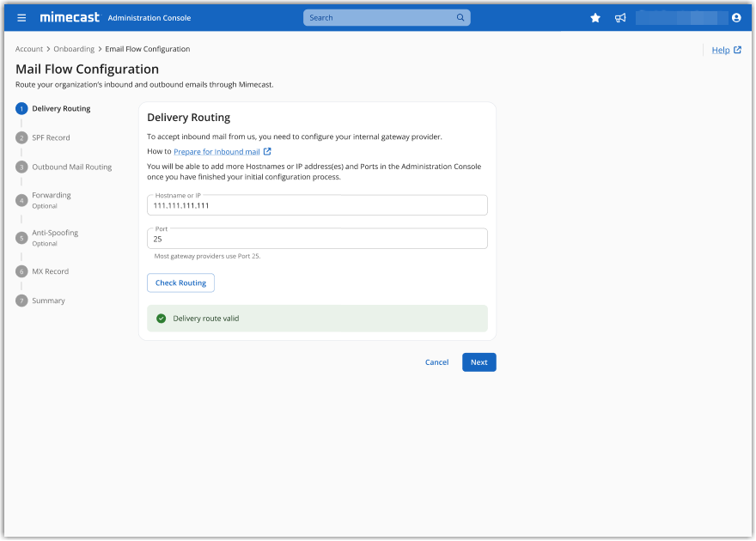
Task: Open the hamburger navigation menu
Action: pyautogui.click(x=21, y=18)
